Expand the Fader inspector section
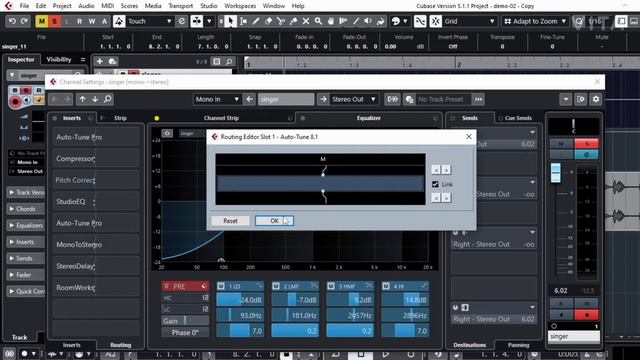This screenshot has width=640, height=360. tap(25, 275)
